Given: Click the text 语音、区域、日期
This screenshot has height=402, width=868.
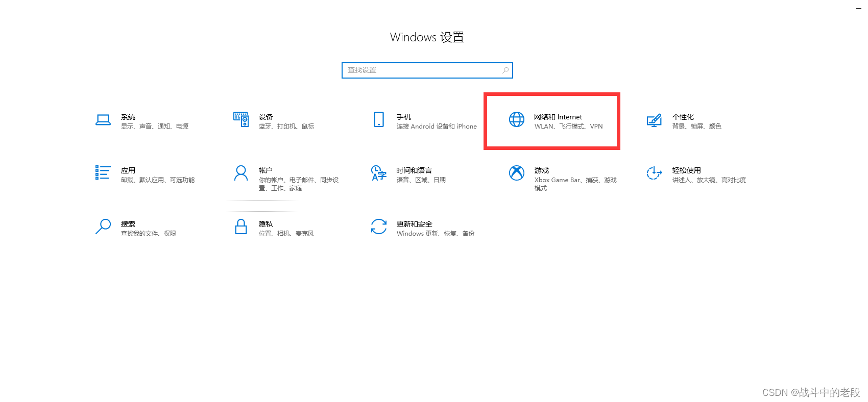Looking at the screenshot, I should point(421,180).
